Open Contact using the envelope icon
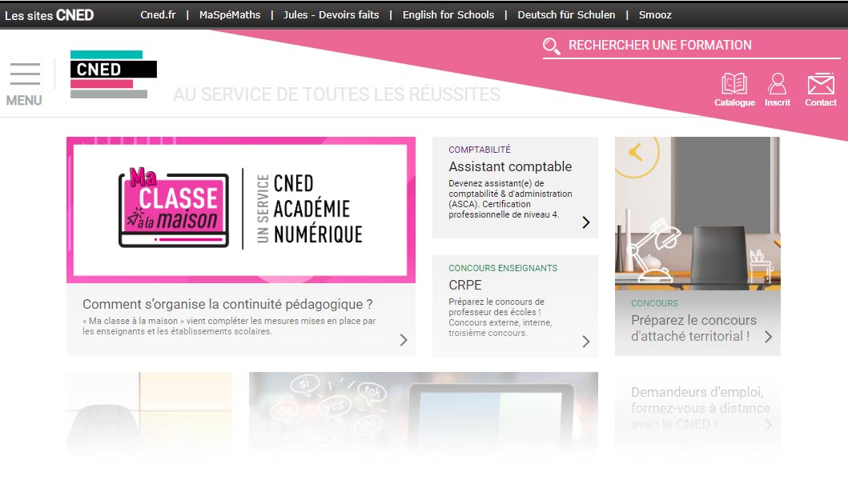 [x=820, y=82]
